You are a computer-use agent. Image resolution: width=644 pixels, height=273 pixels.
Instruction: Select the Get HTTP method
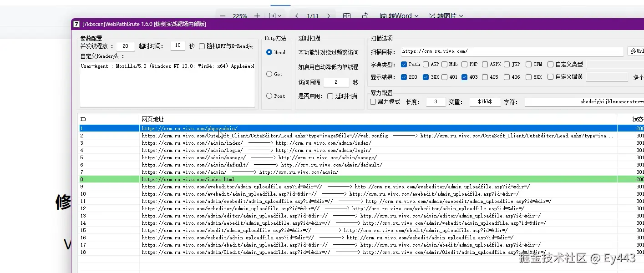pos(269,74)
